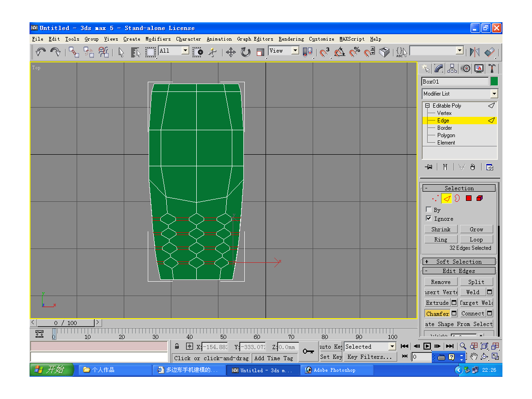Image resolution: width=532 pixels, height=399 pixels.
Task: Select the Move transform tool
Action: tap(230, 52)
